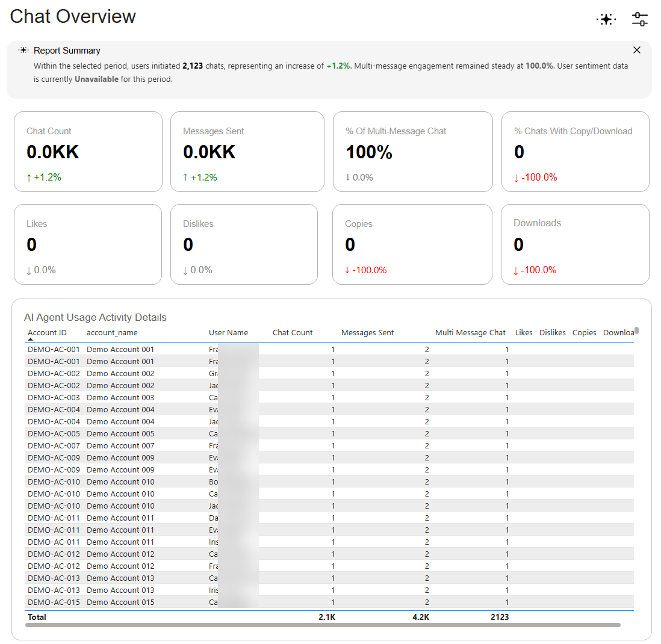Close the Report Summary banner

[636, 50]
